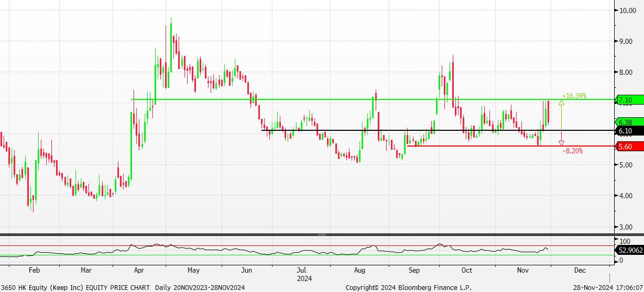This screenshot has height=292, width=644.
Task: Click the -8.20% downside annotation
Action: [572, 151]
